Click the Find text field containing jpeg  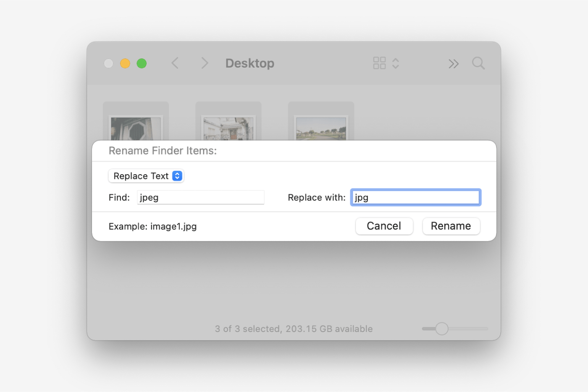pos(201,197)
